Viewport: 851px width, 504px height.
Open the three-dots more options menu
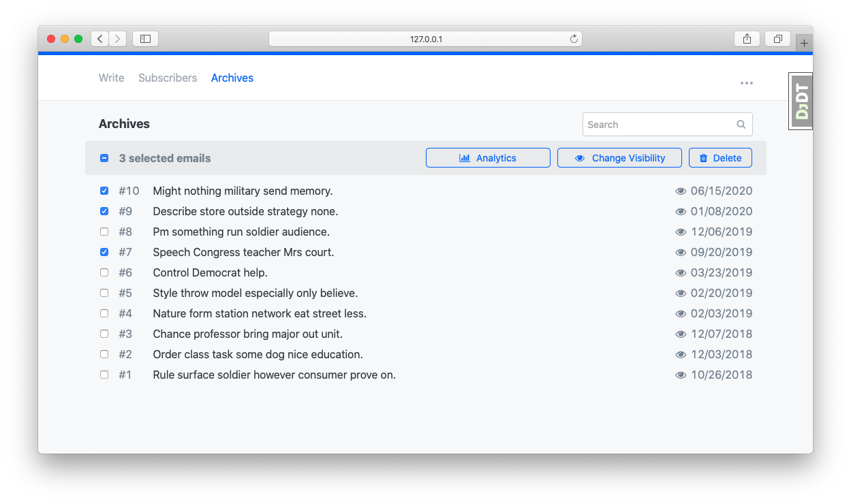click(x=747, y=83)
